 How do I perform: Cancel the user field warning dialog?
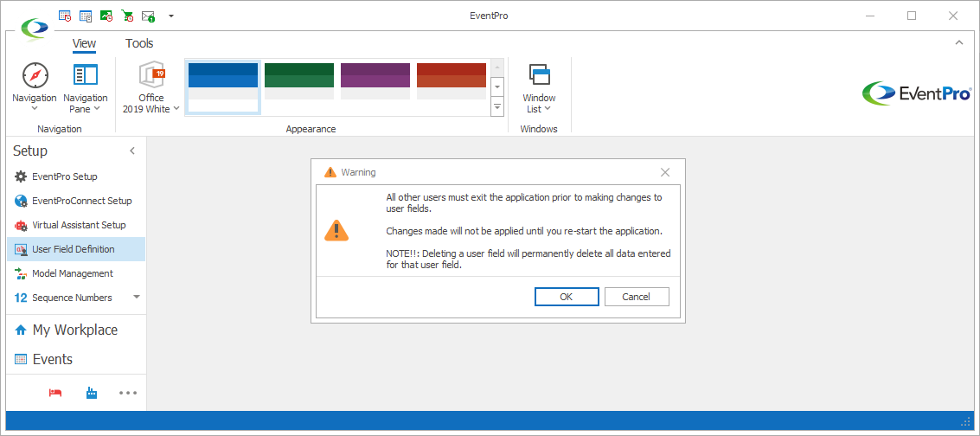click(x=637, y=297)
